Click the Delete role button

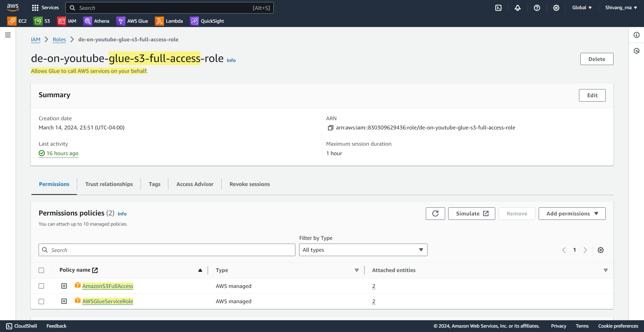[597, 59]
